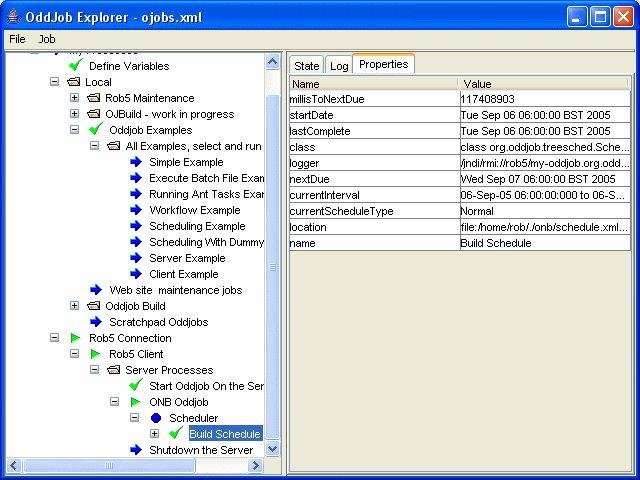Screen dimensions: 640x480
Task: Click the folder icon of OJBuild - work in progress
Action: coord(93,114)
